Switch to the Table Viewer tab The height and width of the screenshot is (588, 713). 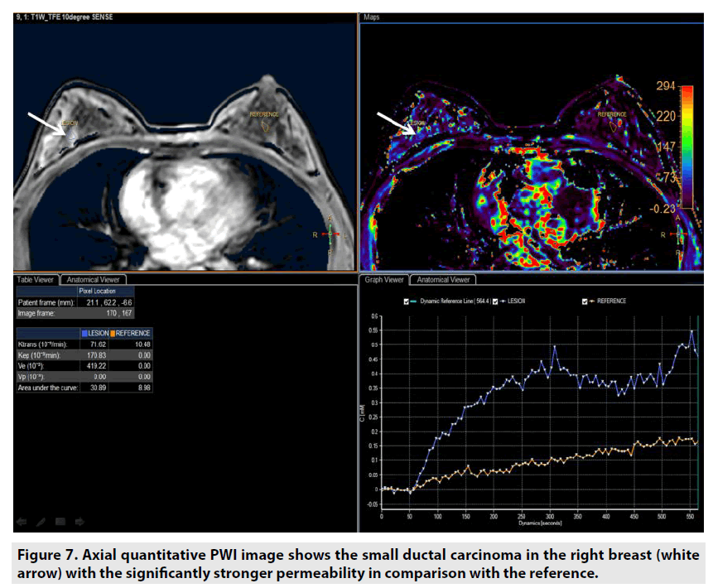[x=36, y=280]
